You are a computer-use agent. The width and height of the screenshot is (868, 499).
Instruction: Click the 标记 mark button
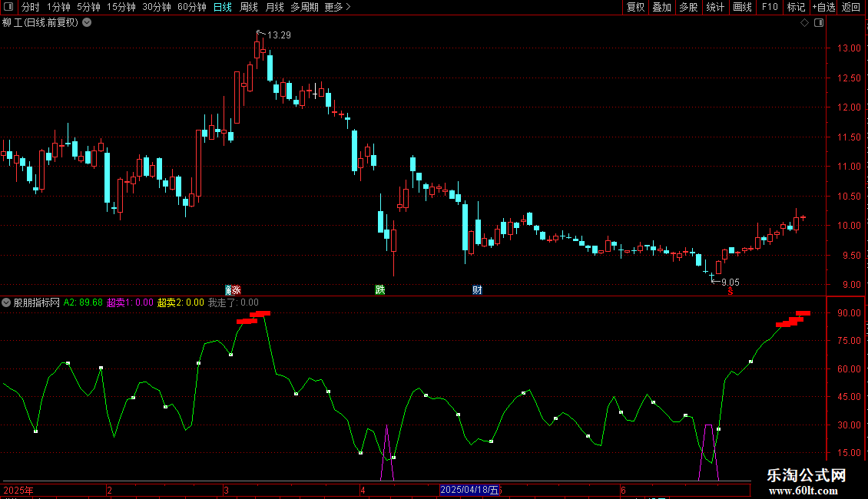point(796,7)
